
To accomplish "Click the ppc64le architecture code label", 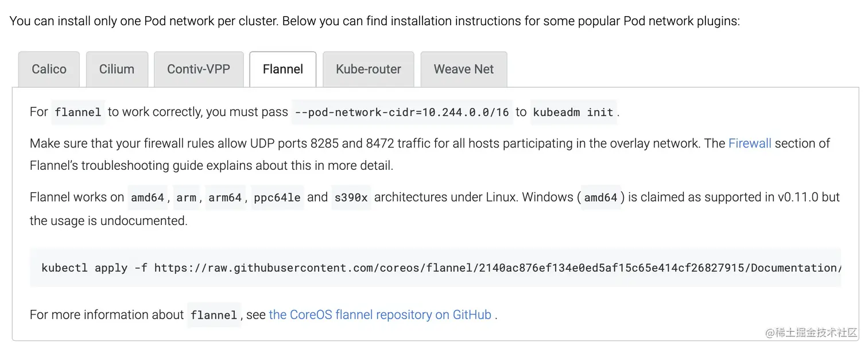I will pos(277,197).
